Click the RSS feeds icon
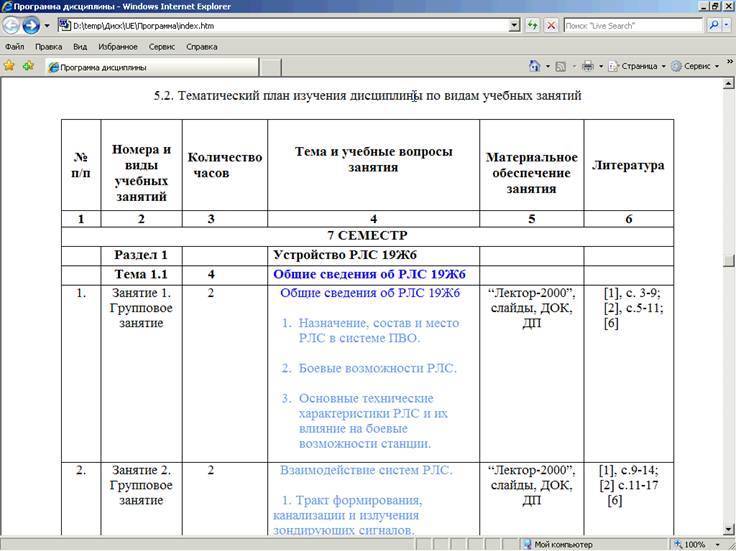 click(561, 66)
